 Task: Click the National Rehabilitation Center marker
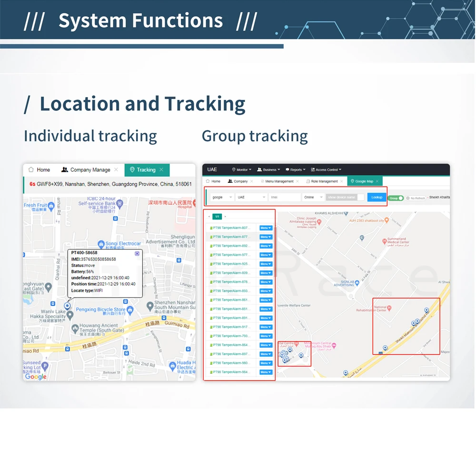[389, 308]
